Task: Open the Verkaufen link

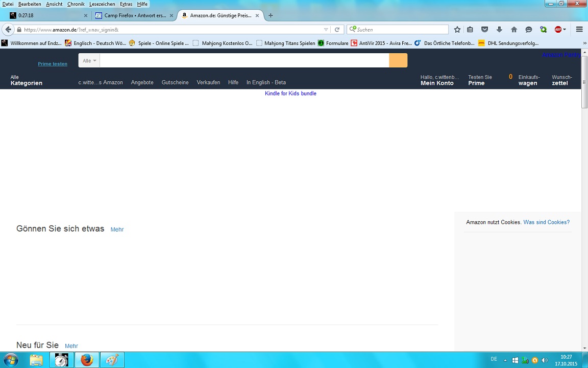Action: pos(208,82)
